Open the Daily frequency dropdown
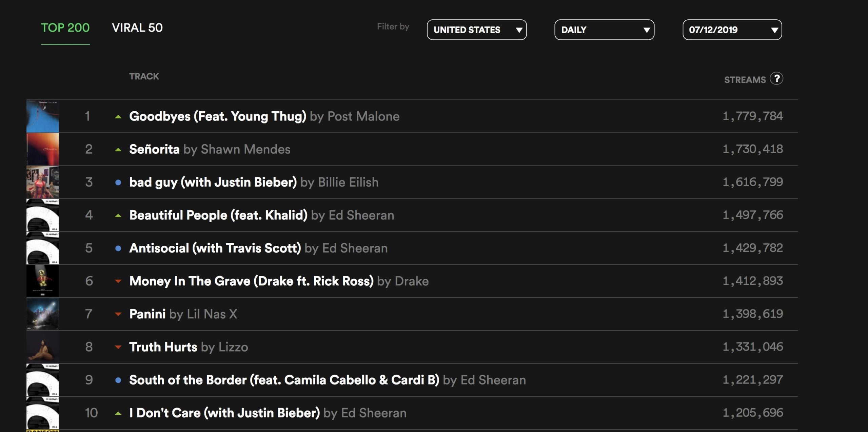868x432 pixels. (604, 30)
